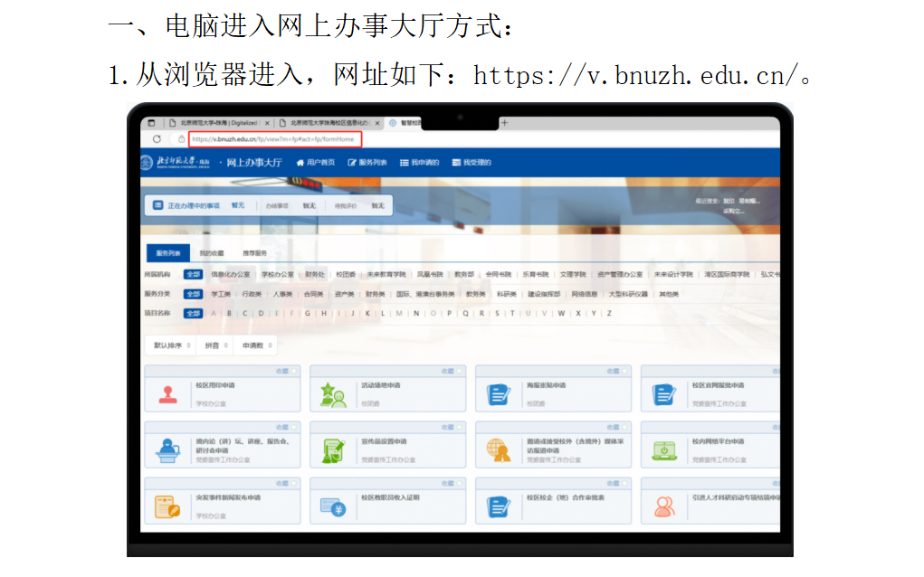Screen dimensions: 924x577
Task: Click the 校区教职员收入证明 yen card icon
Action: coord(333,507)
